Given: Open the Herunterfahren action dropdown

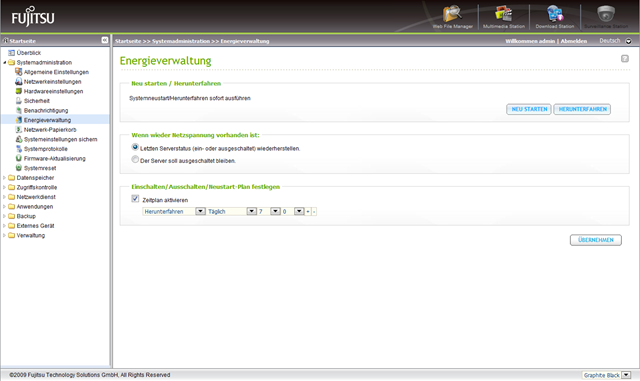Looking at the screenshot, I should tap(200, 211).
